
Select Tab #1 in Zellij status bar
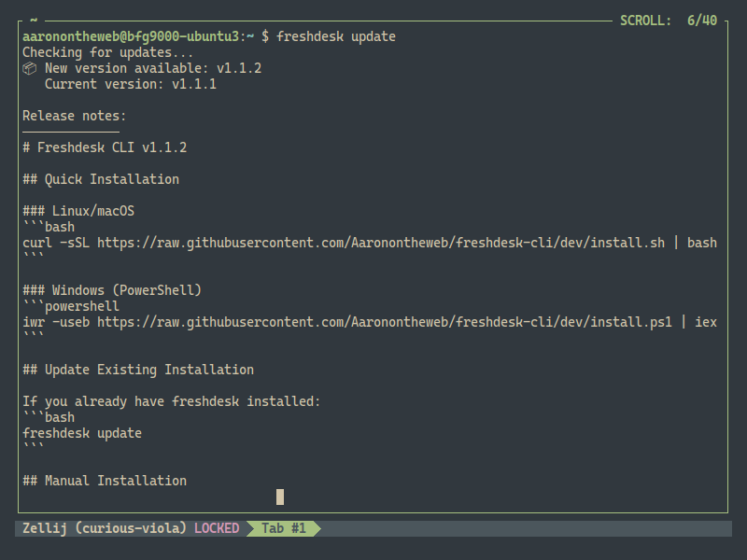pyautogui.click(x=284, y=528)
